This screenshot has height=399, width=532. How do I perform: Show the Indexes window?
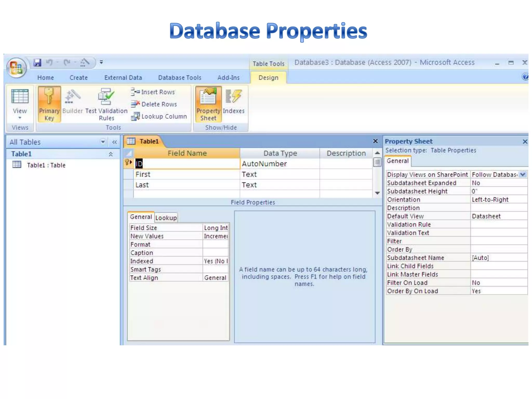tap(234, 102)
